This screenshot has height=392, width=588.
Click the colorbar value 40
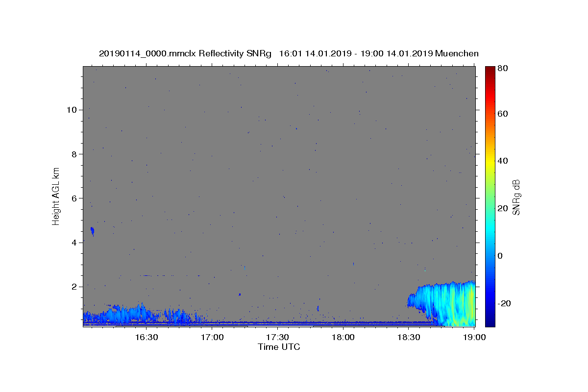coord(502,161)
